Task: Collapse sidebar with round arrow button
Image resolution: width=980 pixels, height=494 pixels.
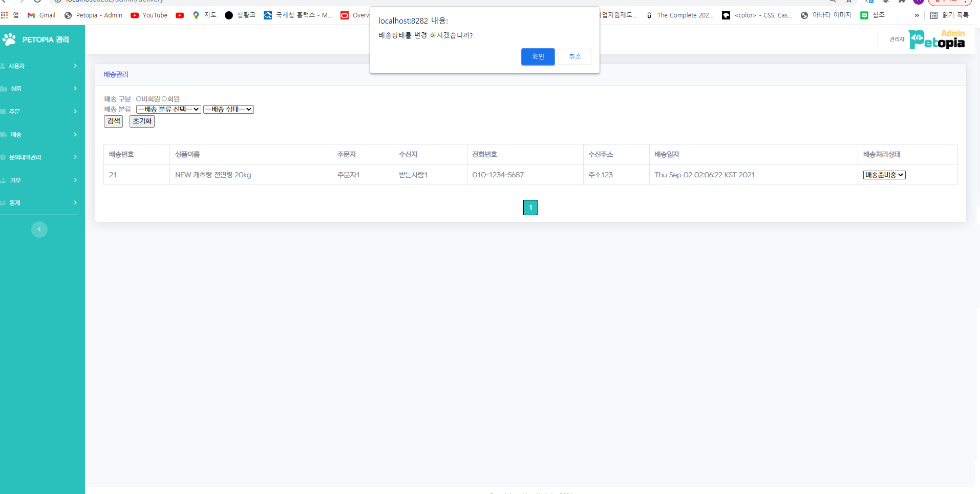Action: pos(39,230)
